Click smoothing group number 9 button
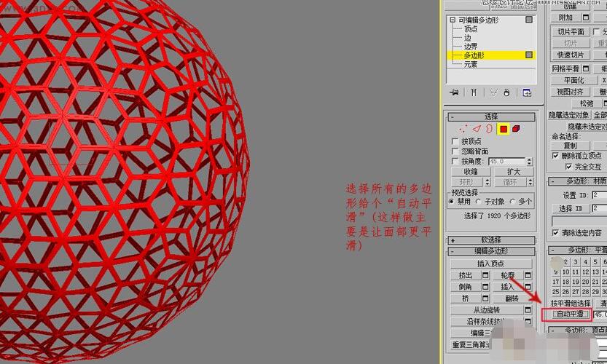Image resolution: width=607 pixels, height=364 pixels. [555, 272]
